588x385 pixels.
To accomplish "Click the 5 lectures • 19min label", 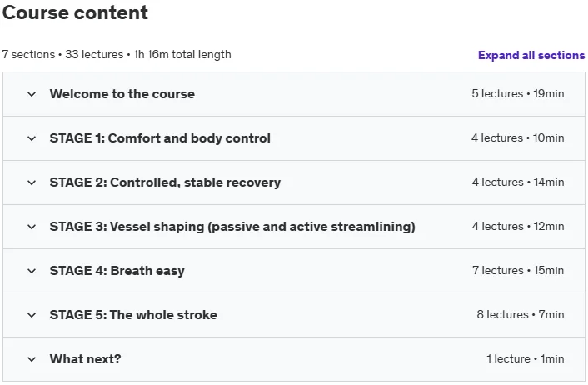I will [517, 93].
